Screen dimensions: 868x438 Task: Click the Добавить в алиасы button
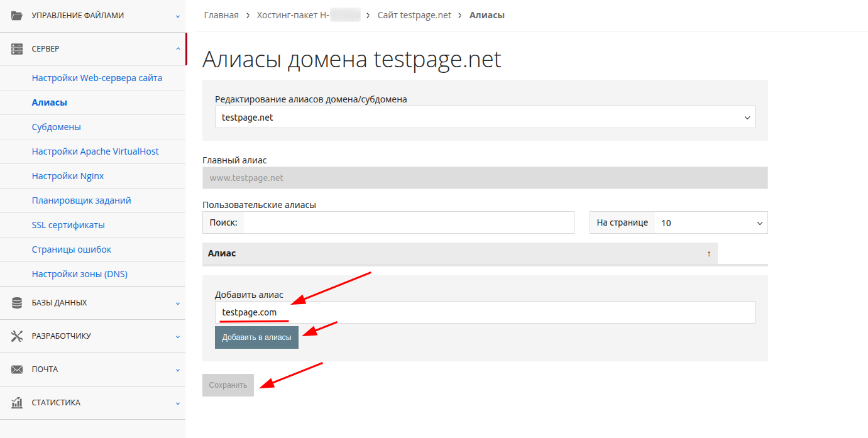(x=256, y=337)
